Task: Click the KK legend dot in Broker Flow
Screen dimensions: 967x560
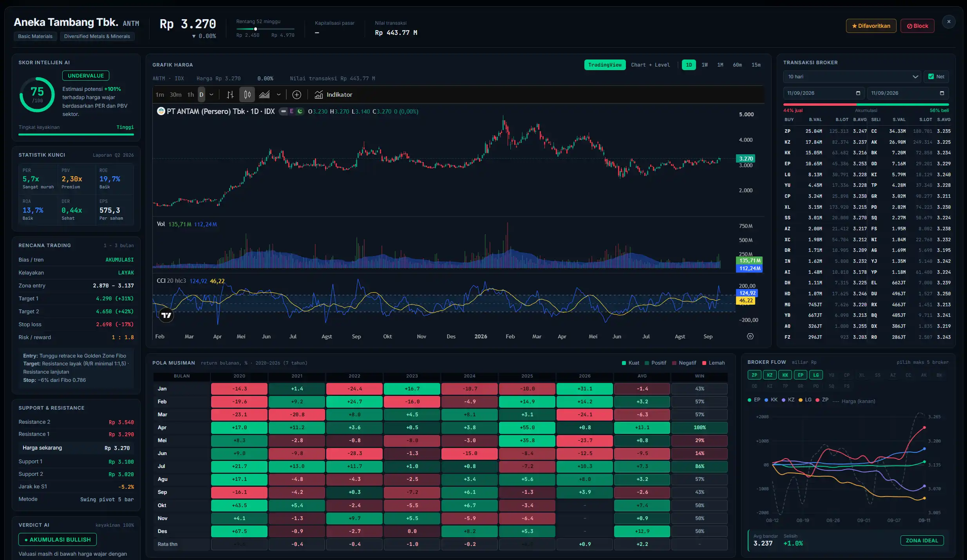Action: pos(766,400)
